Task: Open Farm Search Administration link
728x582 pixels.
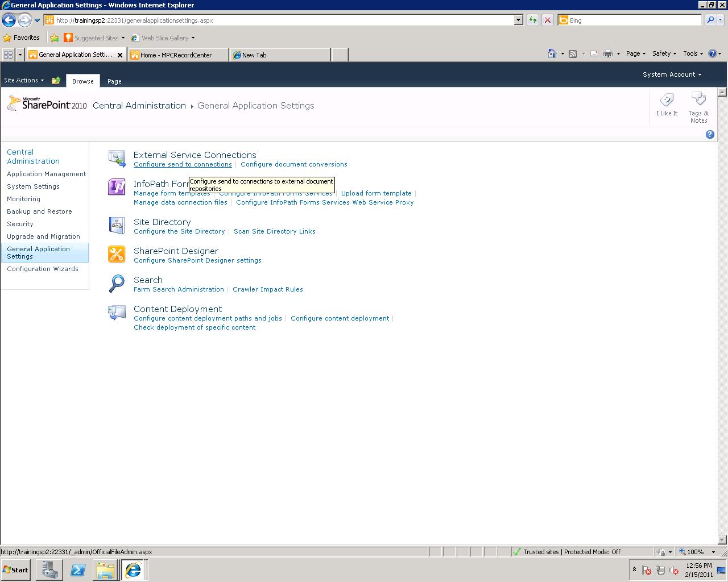Action: click(x=179, y=289)
